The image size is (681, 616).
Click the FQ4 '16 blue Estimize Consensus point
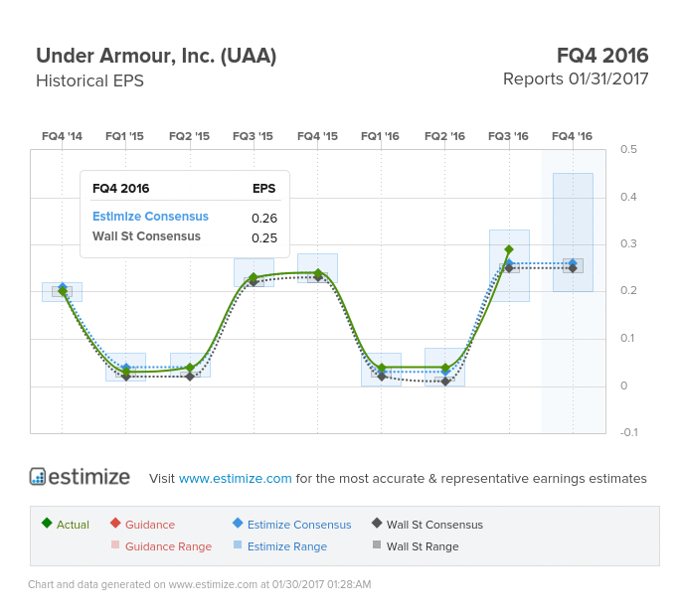pyautogui.click(x=573, y=263)
